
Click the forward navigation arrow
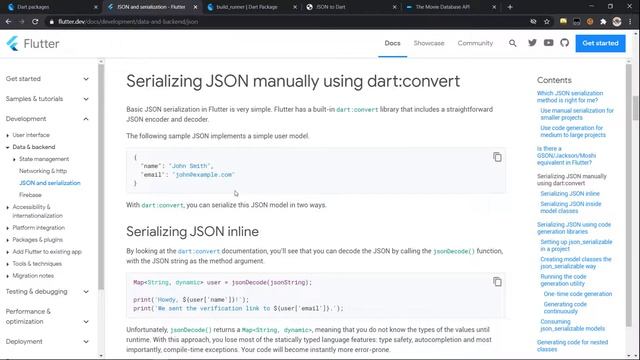[x=21, y=22]
